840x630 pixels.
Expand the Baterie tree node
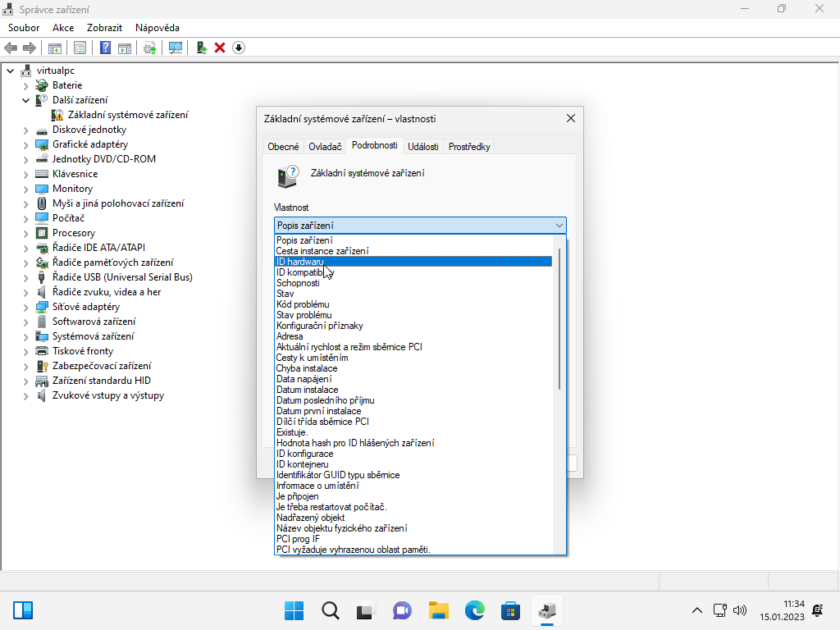25,85
